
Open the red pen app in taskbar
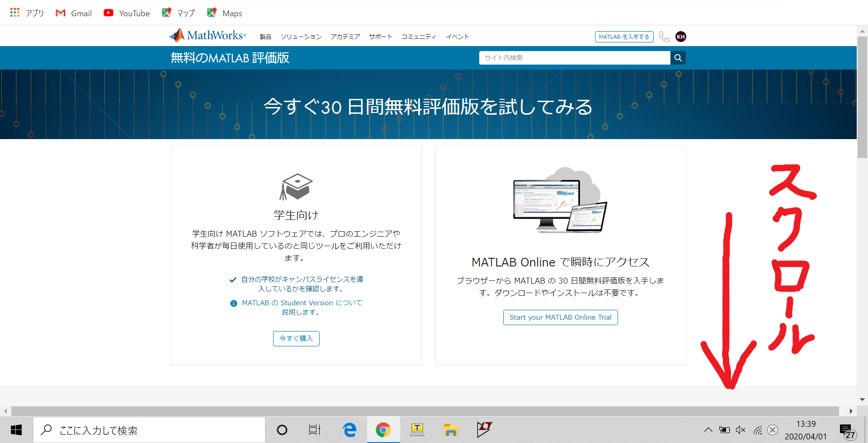tap(484, 430)
